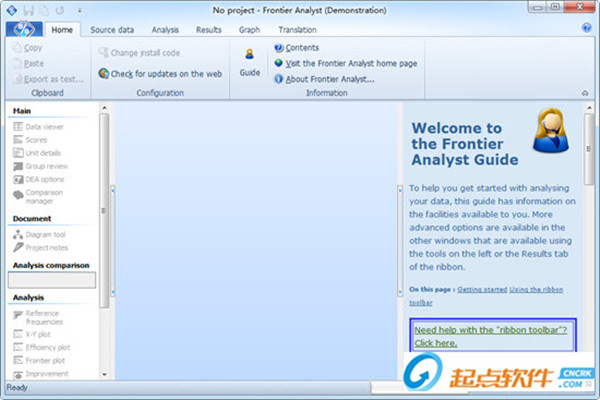Viewport: 600px width, 400px height.
Task: Click the undo arrow icon in quick access toolbar
Action: (x=59, y=10)
